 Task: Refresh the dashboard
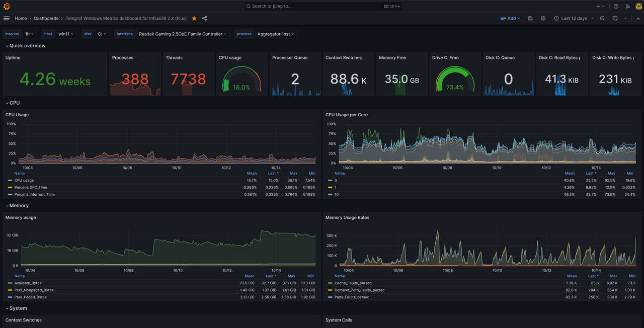coord(615,18)
